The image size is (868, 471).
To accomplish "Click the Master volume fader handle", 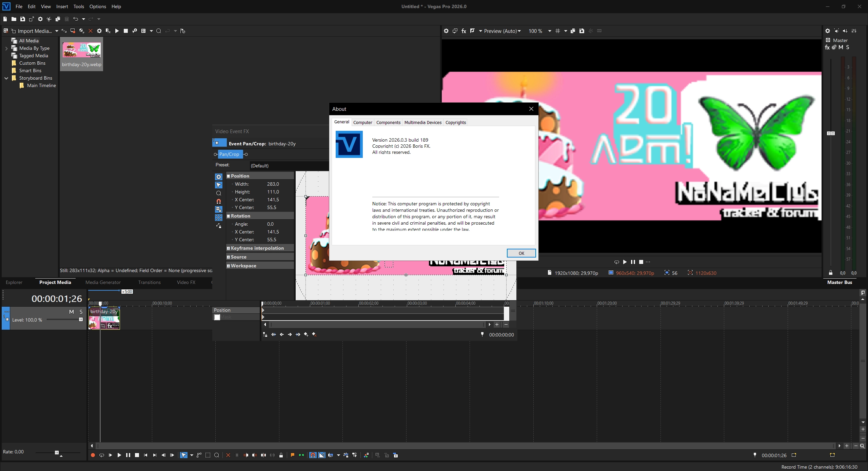I will (831, 133).
